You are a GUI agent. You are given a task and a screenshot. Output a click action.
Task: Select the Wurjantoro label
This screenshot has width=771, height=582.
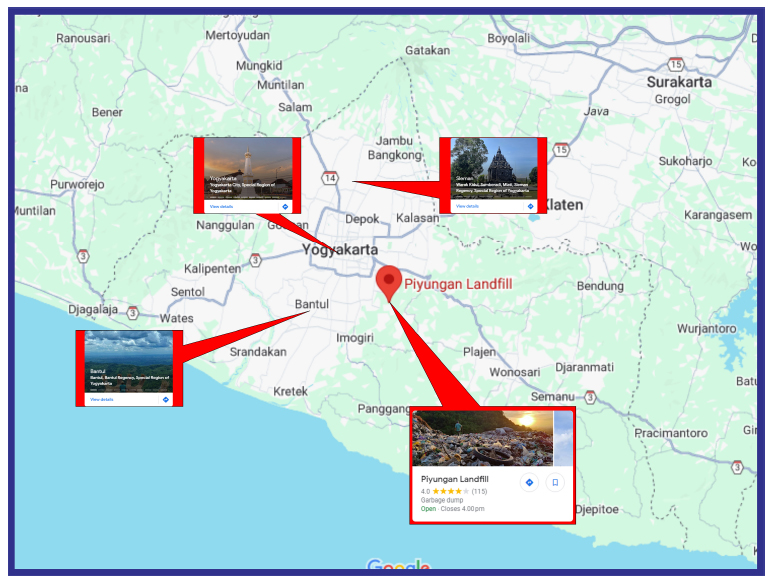tap(707, 329)
